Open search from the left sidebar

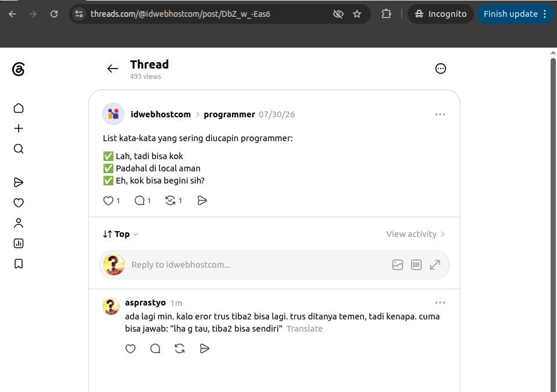tap(19, 149)
